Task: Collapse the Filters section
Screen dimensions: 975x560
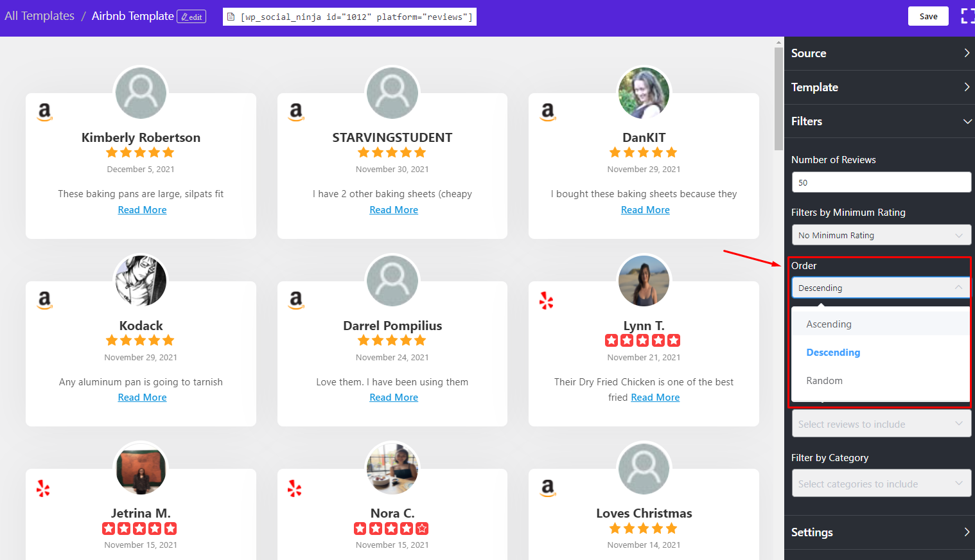Action: [x=879, y=121]
